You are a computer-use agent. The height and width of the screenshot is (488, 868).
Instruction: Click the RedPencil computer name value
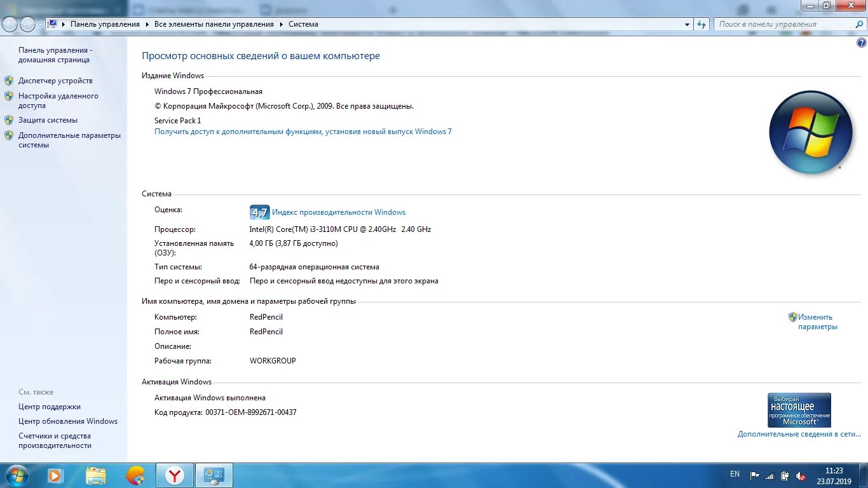[x=266, y=317]
